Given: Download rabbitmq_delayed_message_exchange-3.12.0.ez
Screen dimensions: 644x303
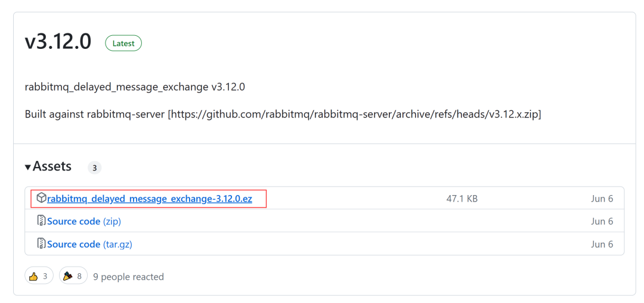Looking at the screenshot, I should (149, 199).
